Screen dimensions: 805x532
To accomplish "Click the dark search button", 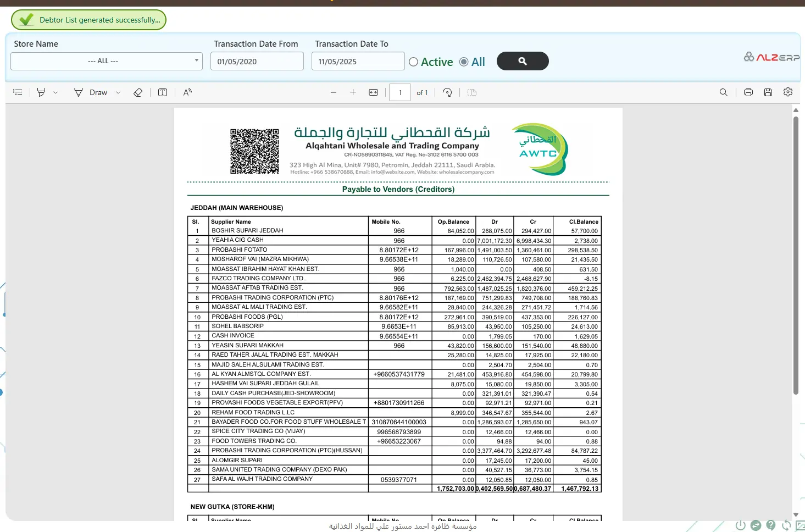I will coord(522,61).
